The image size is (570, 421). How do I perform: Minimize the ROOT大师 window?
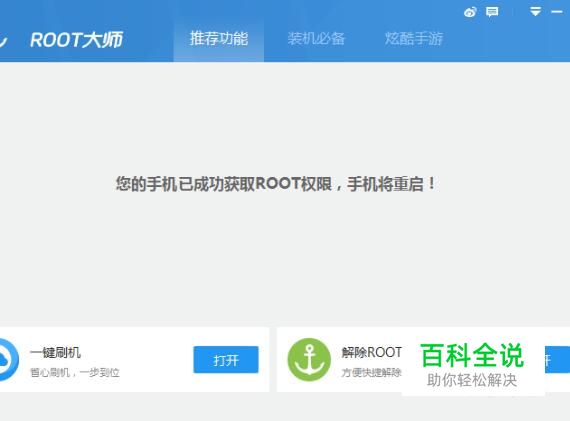[557, 12]
